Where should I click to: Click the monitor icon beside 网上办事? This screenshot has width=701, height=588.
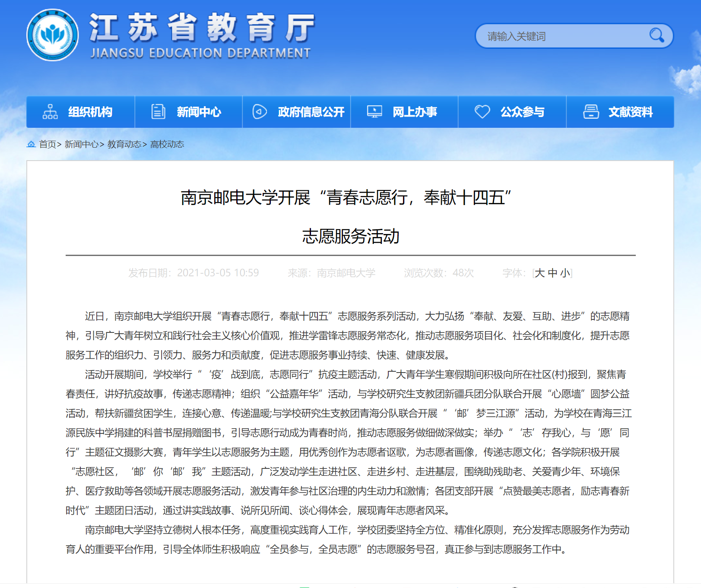pos(374,112)
